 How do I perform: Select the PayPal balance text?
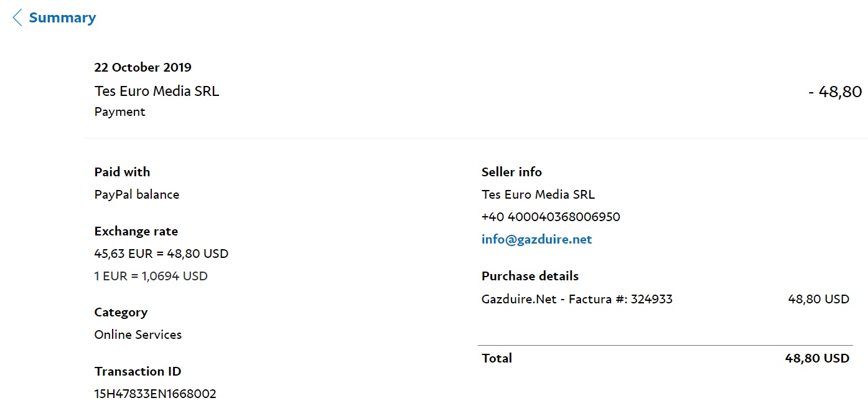point(136,194)
